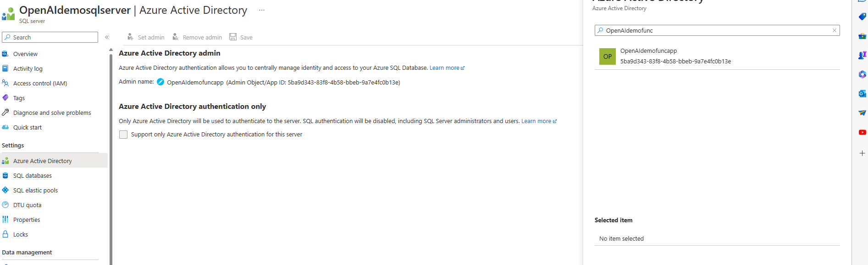Click Save in the toolbar
The width and height of the screenshot is (868, 265).
(241, 37)
